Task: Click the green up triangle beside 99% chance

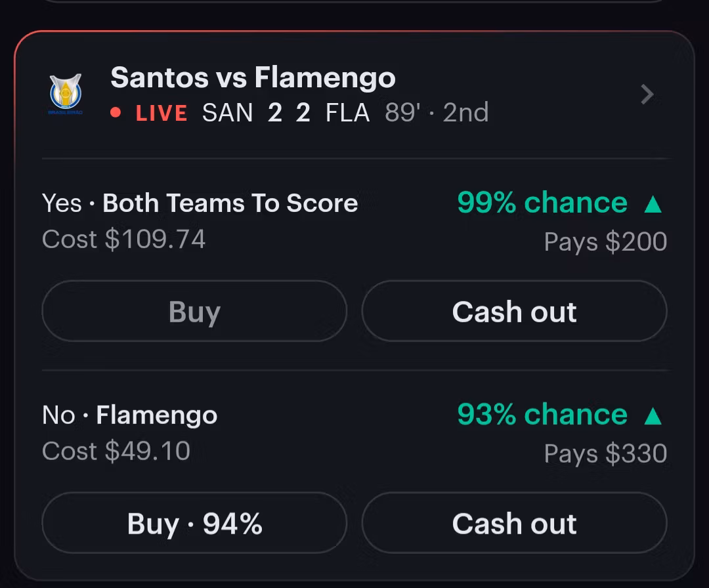Action: click(653, 204)
